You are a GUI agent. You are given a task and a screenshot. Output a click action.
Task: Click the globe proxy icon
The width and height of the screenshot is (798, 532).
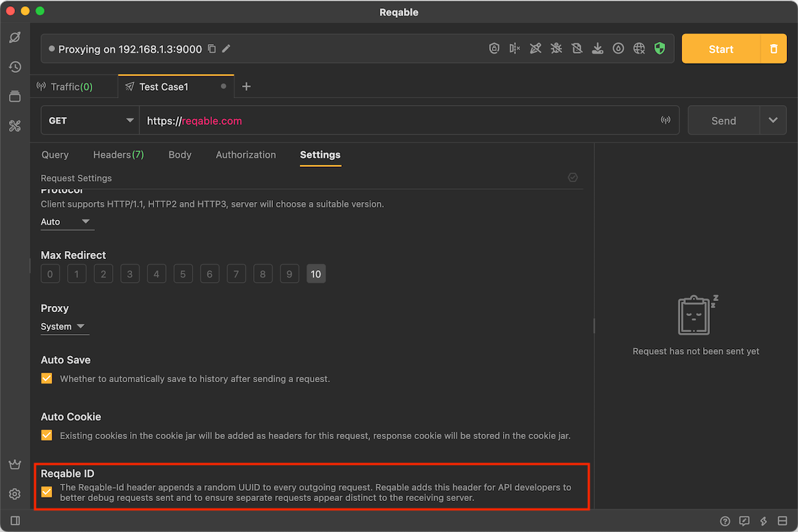639,48
